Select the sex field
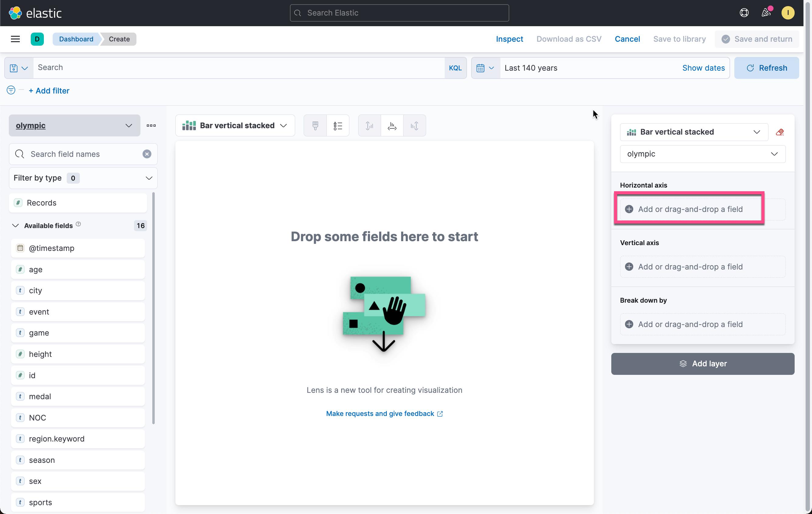This screenshot has width=812, height=514. tap(78, 481)
